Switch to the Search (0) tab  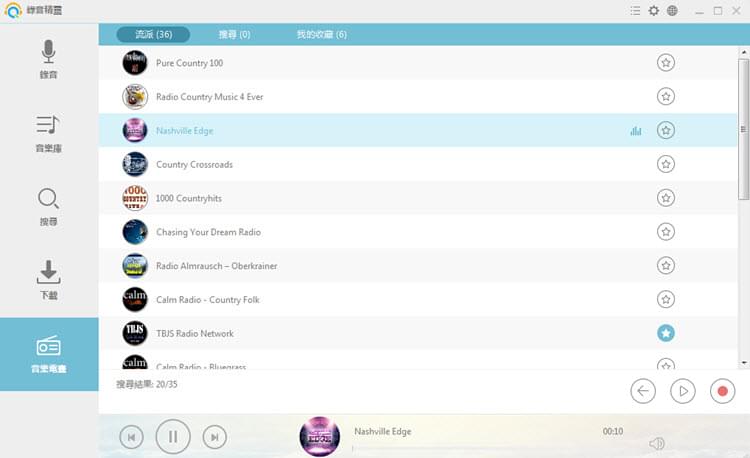tap(234, 34)
